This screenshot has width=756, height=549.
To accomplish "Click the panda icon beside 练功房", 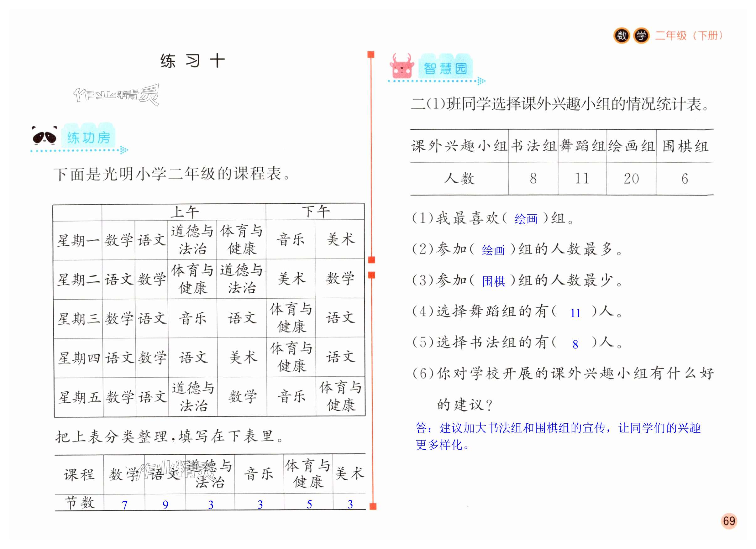I will click(44, 136).
